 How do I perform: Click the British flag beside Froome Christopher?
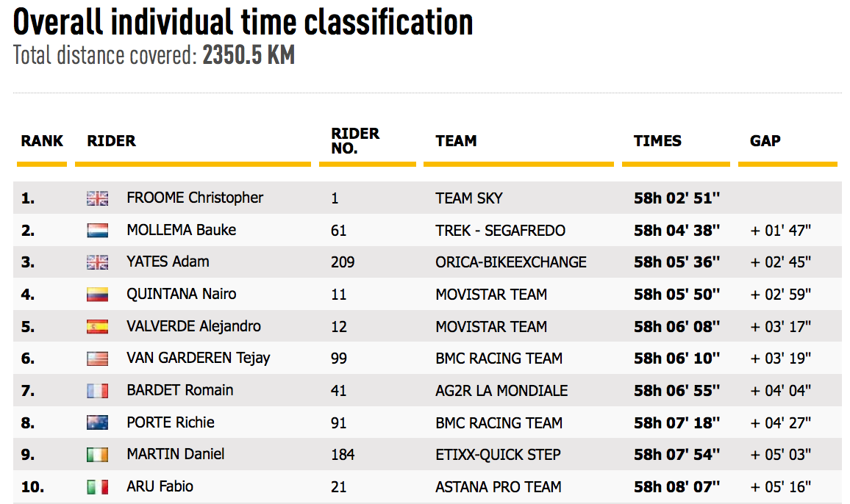[97, 198]
